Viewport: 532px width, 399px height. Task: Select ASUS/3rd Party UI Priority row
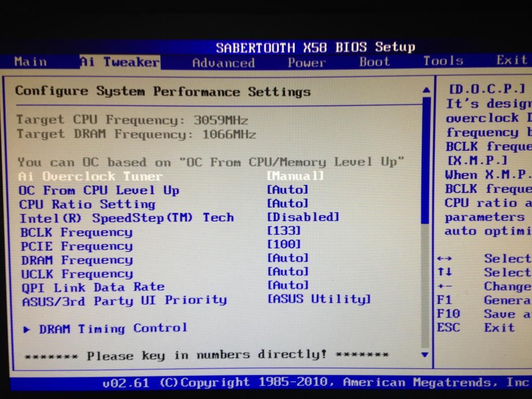125,301
